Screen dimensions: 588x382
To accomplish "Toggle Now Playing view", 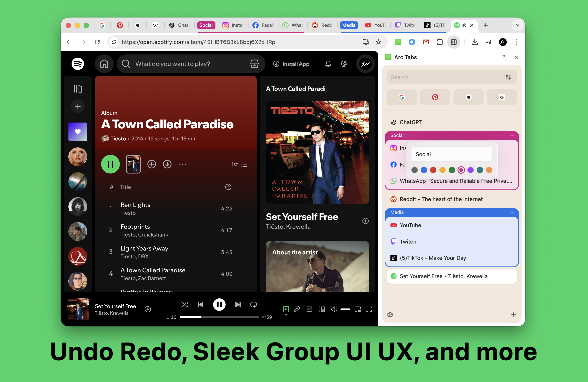I will pos(286,309).
